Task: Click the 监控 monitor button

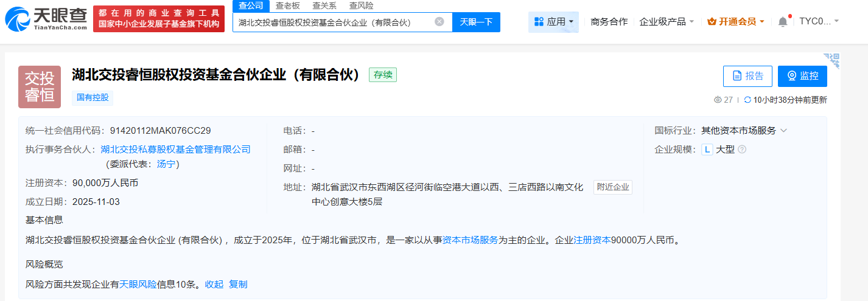Action: click(802, 76)
